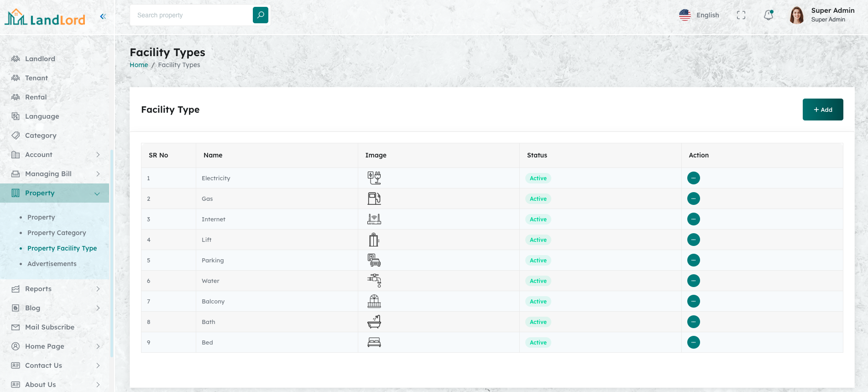Open the English language dropdown
This screenshot has width=868, height=392.
click(699, 15)
